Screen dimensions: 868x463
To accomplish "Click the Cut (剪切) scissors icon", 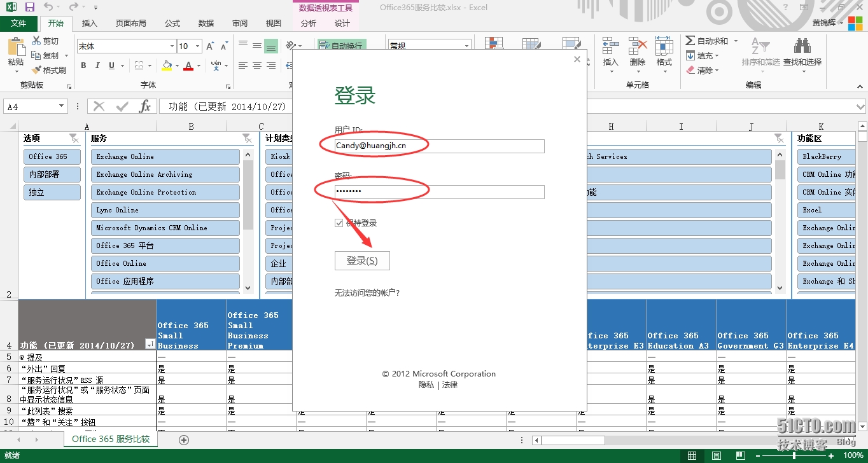I will [x=45, y=41].
